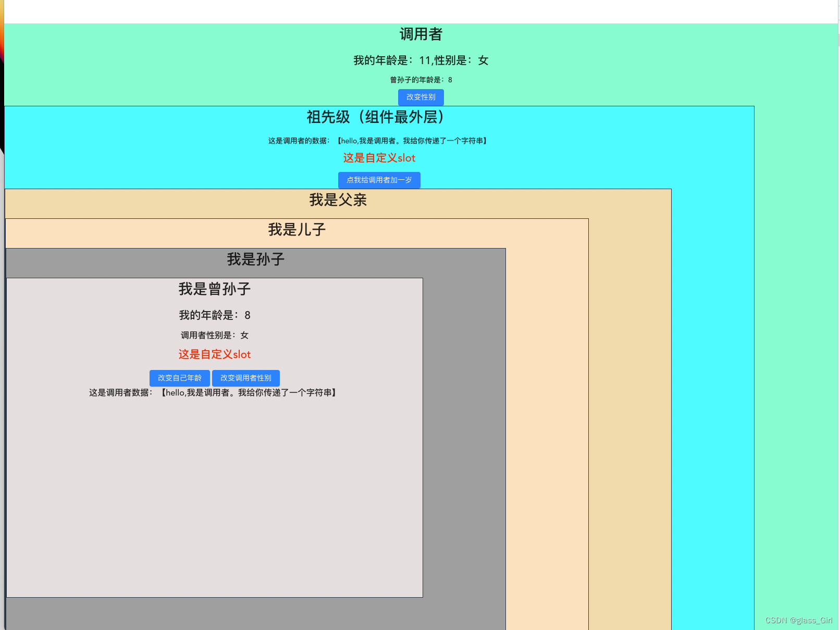Image resolution: width=840 pixels, height=630 pixels.
Task: Click red 这是自定义slot text in cyan panel
Action: [379, 158]
